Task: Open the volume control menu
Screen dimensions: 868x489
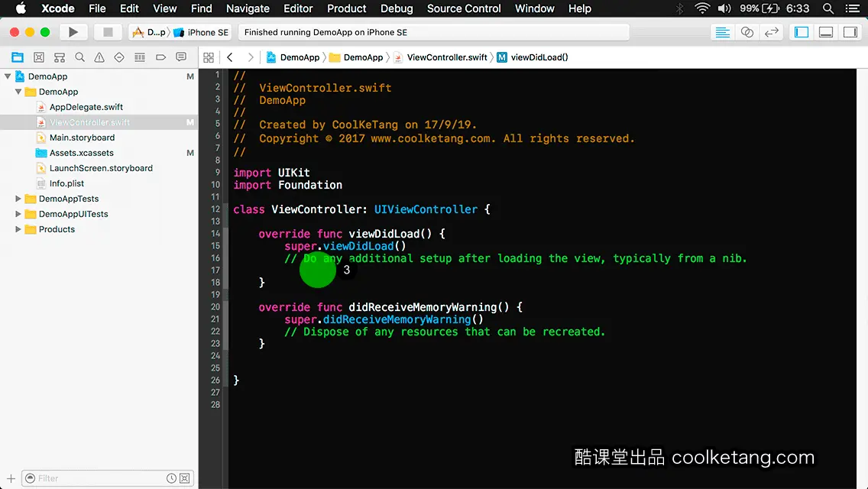Action: [724, 8]
